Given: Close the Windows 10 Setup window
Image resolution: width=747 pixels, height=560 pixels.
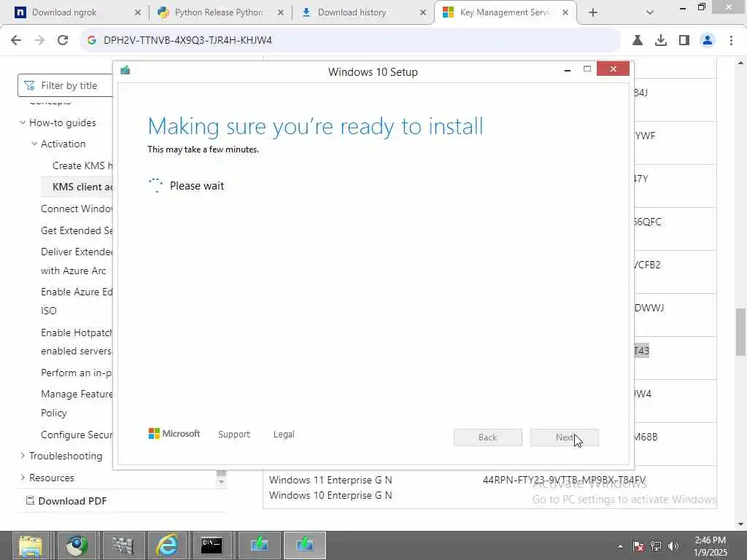Looking at the screenshot, I should point(613,69).
